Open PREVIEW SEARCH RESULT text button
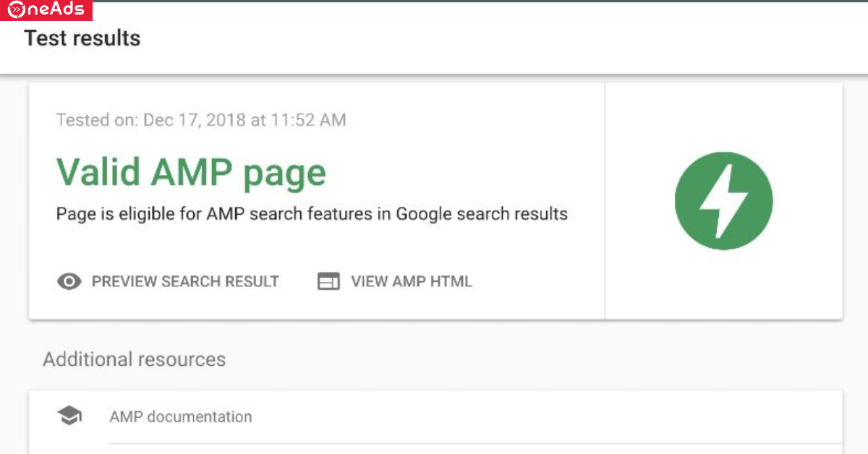Viewport: 868px width, 454px height. [x=185, y=281]
